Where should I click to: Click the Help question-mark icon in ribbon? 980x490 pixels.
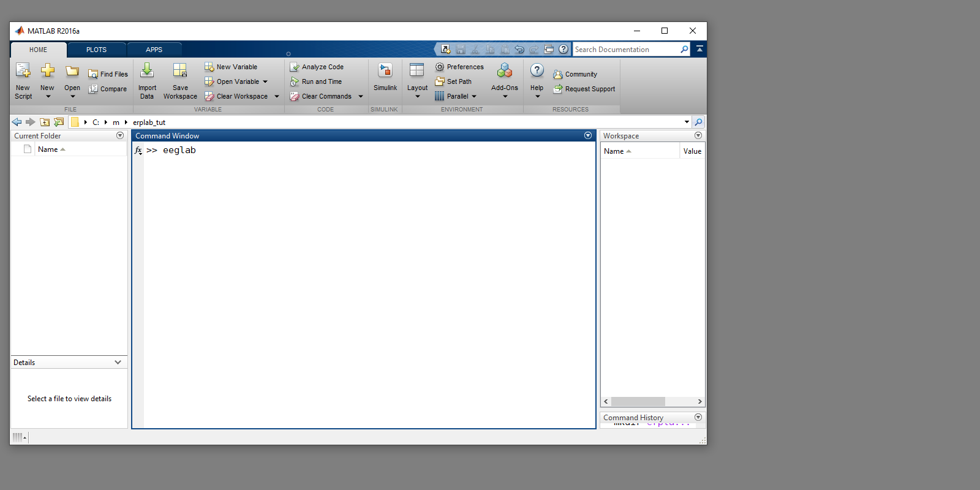537,70
